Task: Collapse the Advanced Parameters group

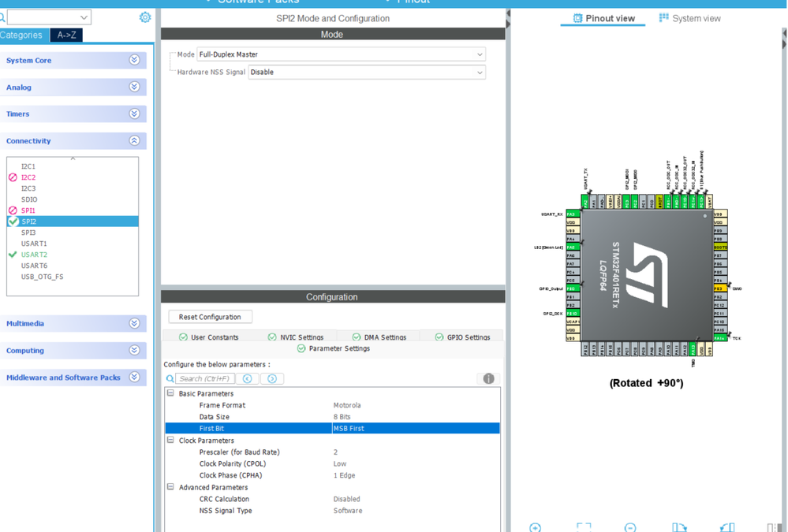Action: [x=170, y=487]
